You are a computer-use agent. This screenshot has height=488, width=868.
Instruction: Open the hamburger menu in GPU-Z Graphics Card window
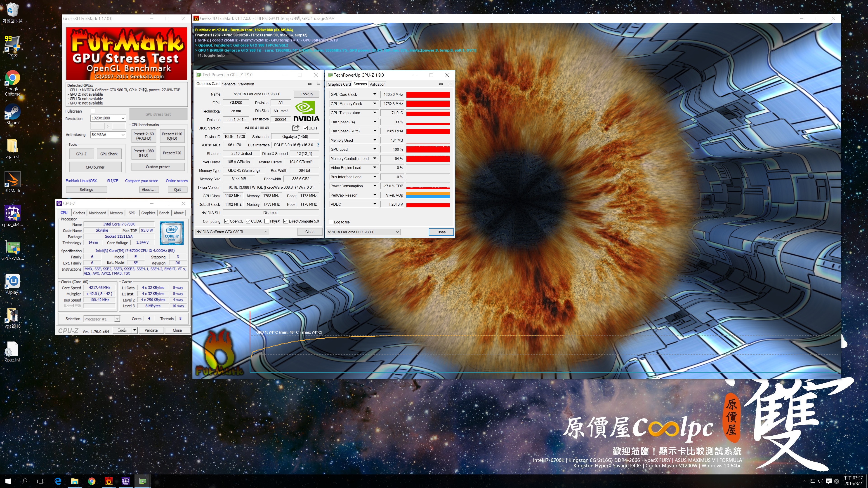pyautogui.click(x=319, y=84)
